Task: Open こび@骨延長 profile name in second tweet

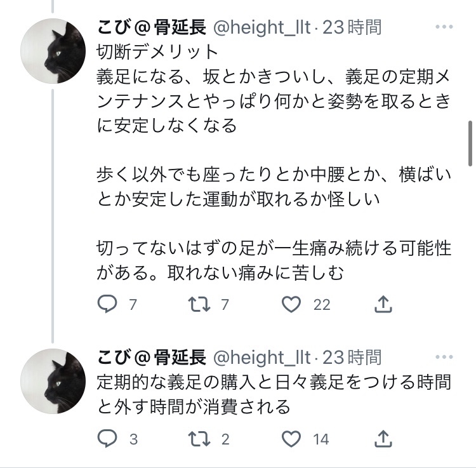Action: point(152,358)
